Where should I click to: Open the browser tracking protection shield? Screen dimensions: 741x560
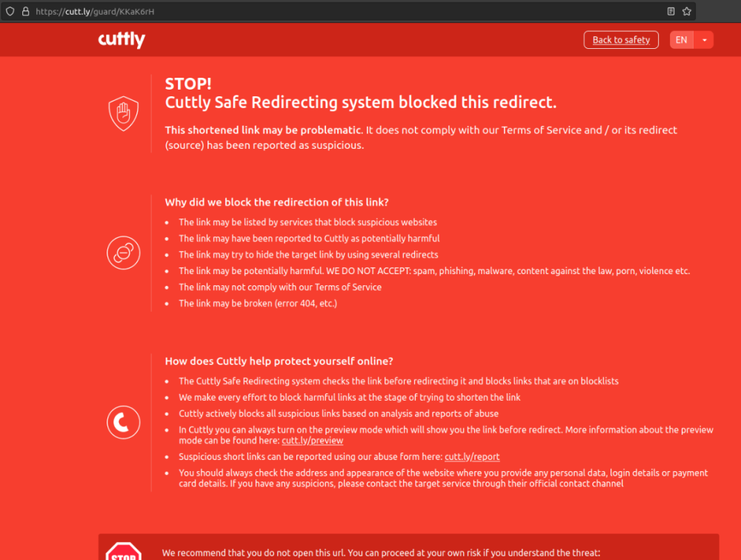[x=10, y=12]
